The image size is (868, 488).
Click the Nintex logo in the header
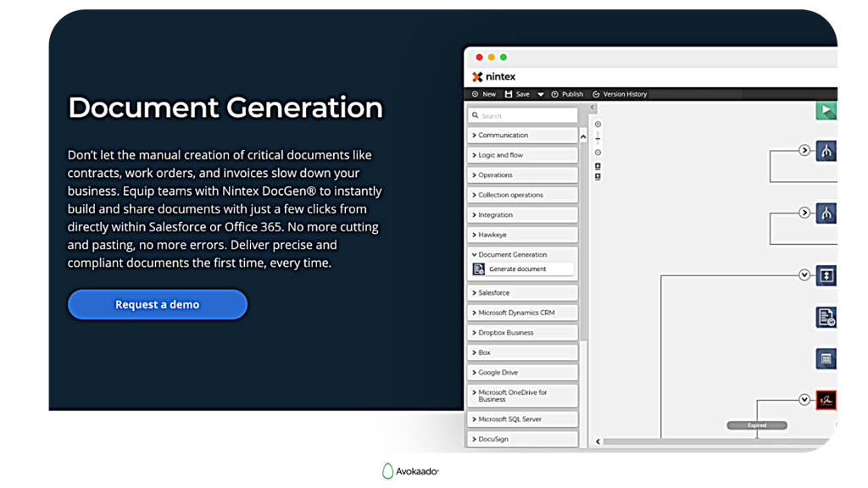[493, 77]
